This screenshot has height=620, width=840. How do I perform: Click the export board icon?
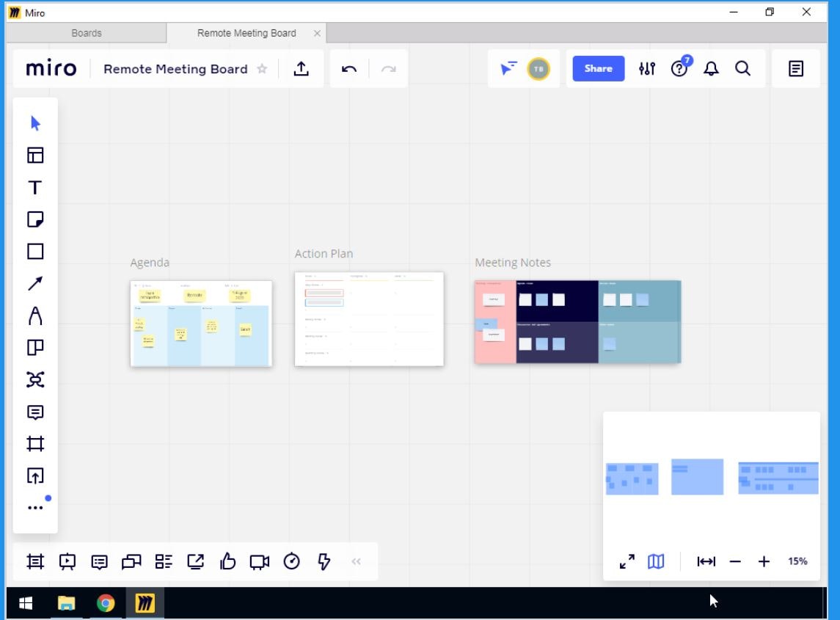(301, 68)
